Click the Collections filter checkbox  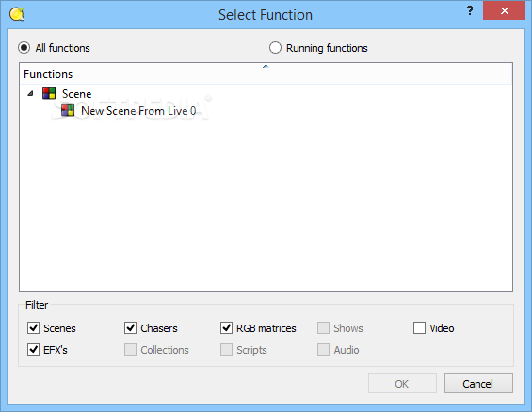(x=130, y=350)
